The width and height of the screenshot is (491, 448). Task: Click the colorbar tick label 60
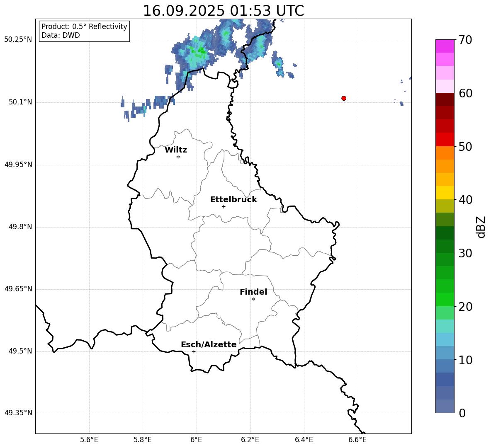[x=465, y=93]
